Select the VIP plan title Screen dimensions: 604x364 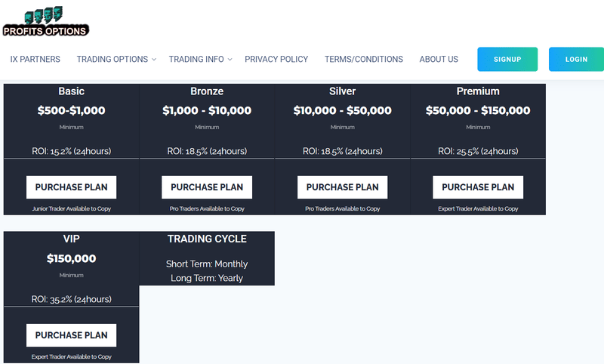tap(71, 239)
